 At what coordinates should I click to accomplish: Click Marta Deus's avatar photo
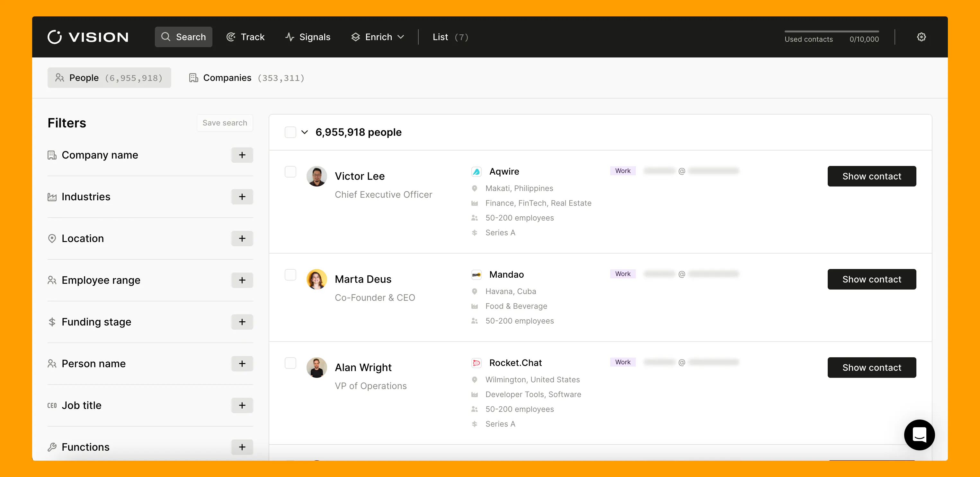click(316, 279)
